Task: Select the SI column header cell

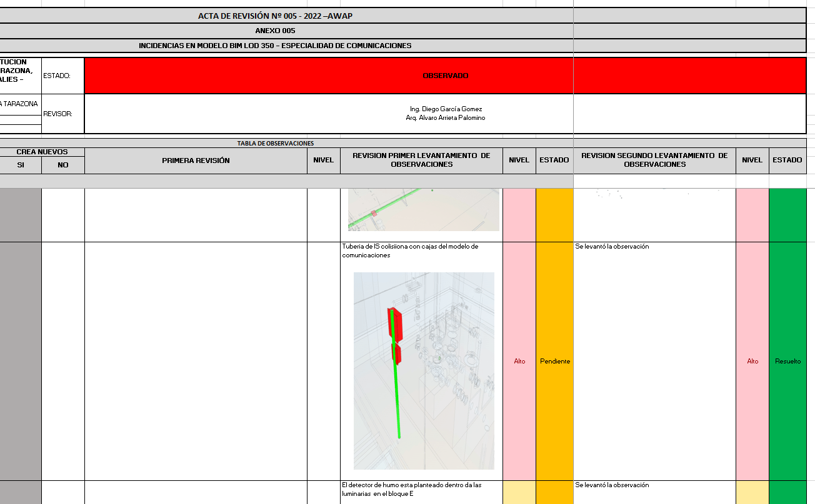Action: (x=21, y=165)
